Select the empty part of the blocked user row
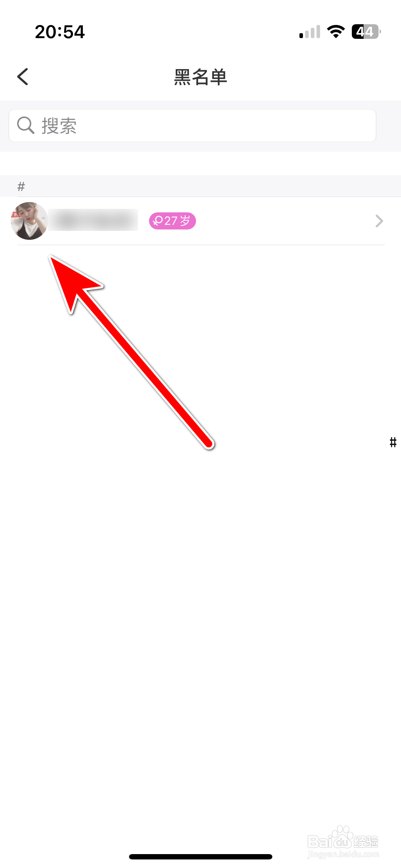 pos(285,221)
